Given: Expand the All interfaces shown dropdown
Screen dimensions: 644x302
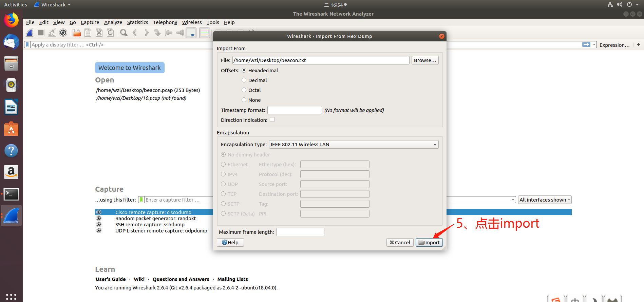Looking at the screenshot, I should pos(545,200).
